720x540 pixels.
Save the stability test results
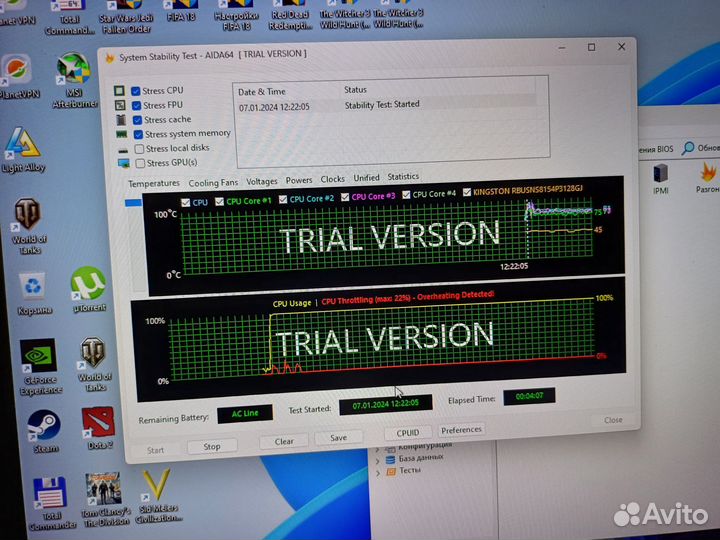338,438
